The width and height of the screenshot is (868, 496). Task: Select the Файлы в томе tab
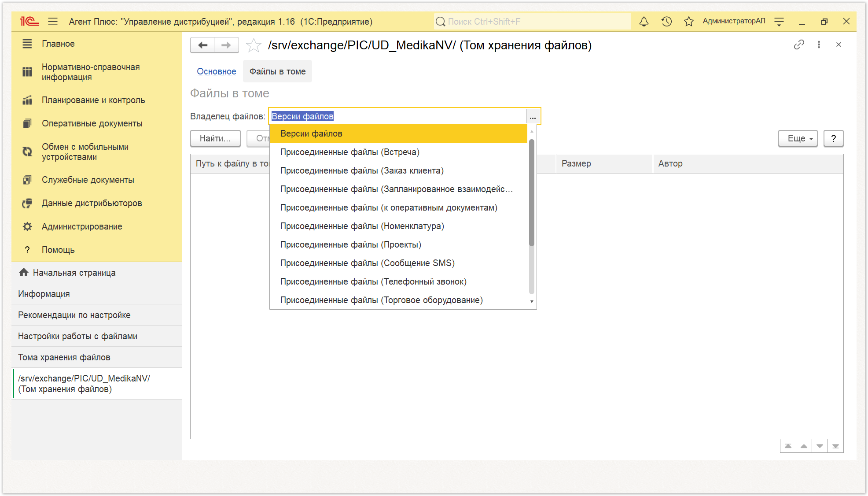pos(277,71)
